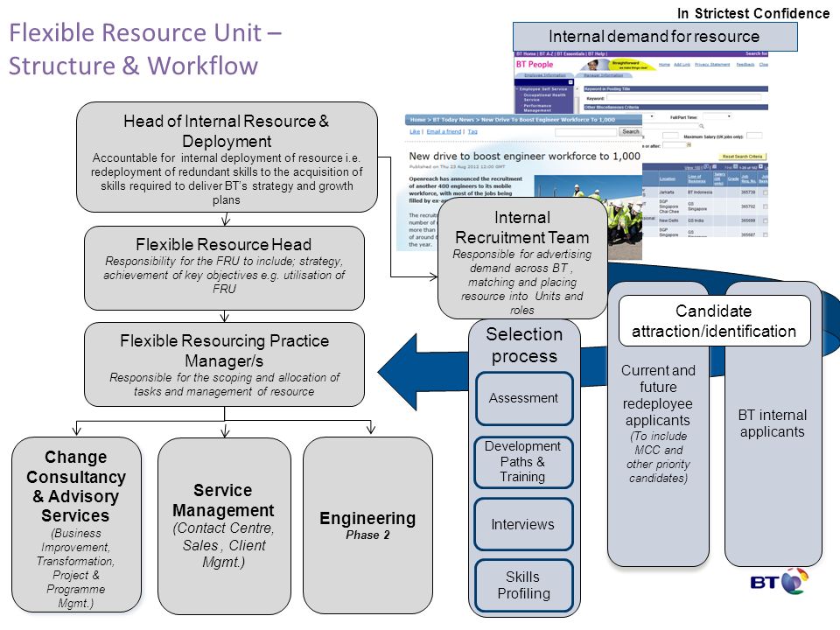Click the GS India cell in table
The height and width of the screenshot is (630, 840).
(x=696, y=220)
